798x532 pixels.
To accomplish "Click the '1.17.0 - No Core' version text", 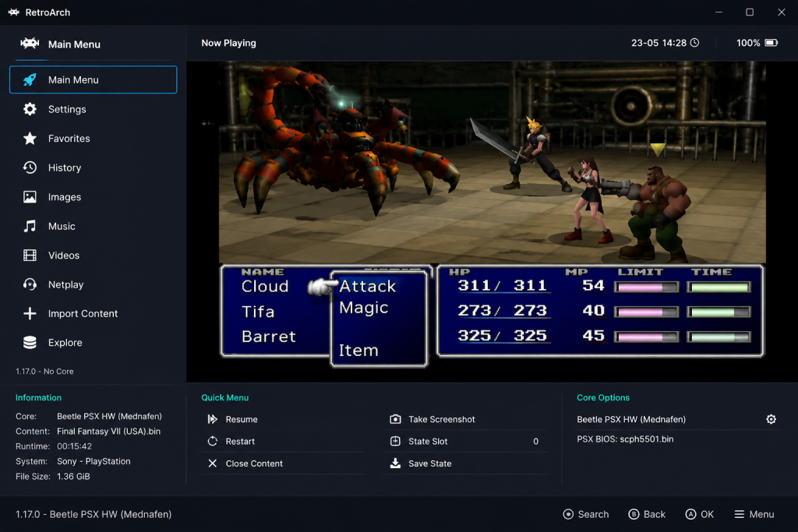I will pos(44,372).
